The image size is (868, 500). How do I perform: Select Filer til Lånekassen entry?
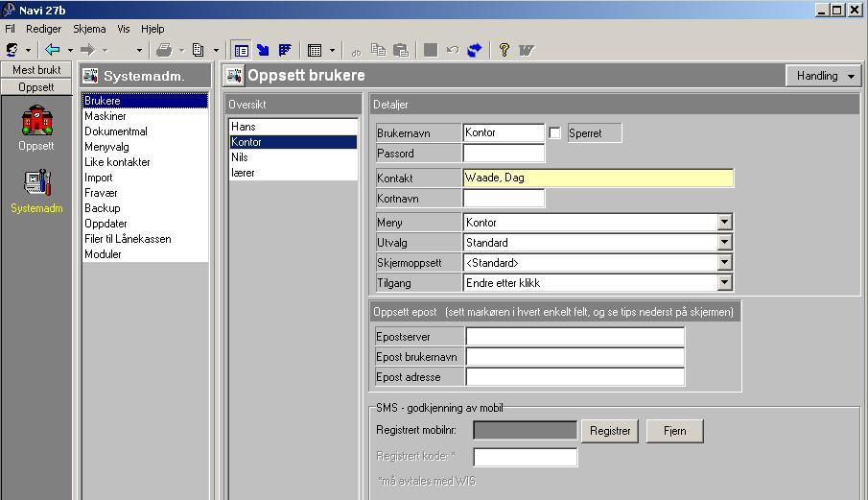point(145,239)
